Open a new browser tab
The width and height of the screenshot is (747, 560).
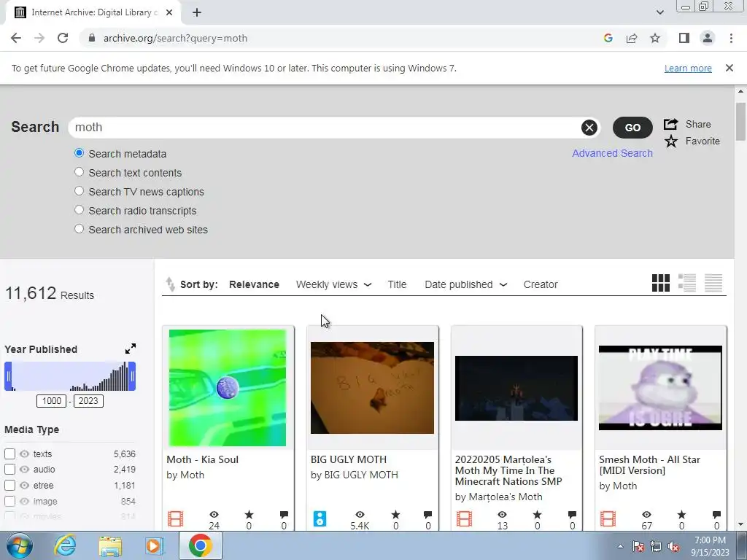(x=197, y=13)
